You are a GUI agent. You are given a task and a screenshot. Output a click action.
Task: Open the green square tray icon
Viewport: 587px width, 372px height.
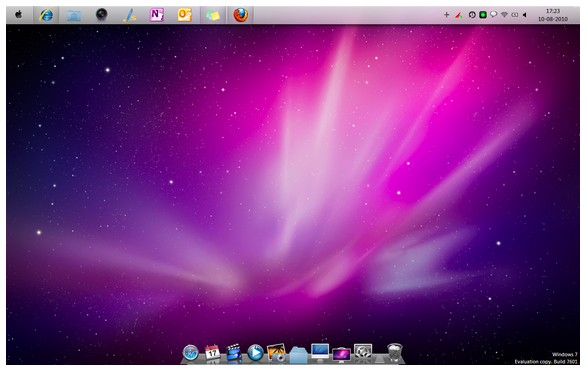coord(483,15)
